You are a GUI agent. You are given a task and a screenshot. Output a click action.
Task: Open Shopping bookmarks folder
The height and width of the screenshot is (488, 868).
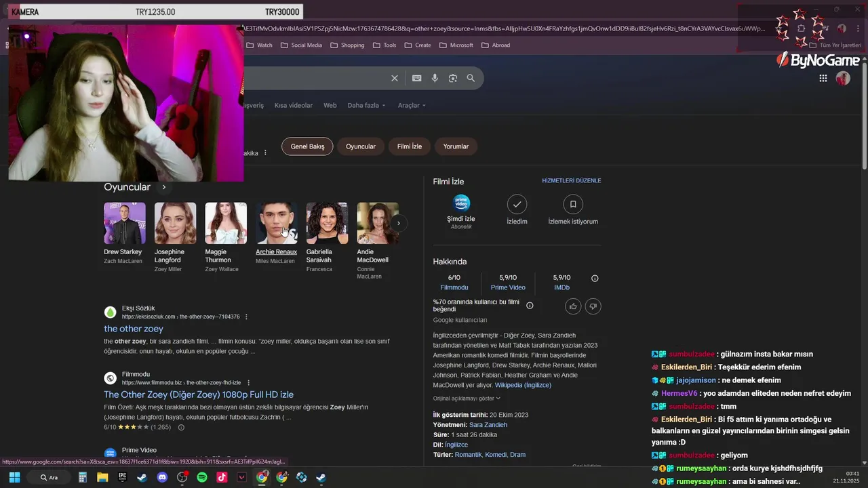click(347, 45)
